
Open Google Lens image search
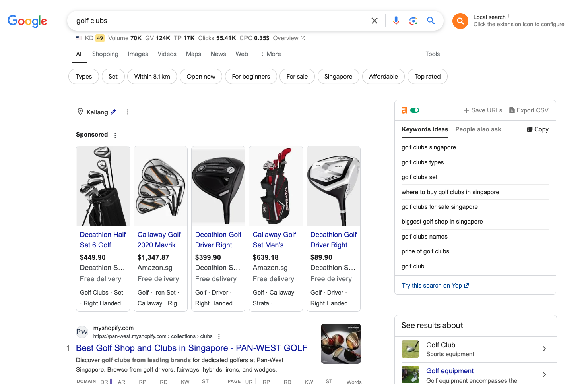[x=413, y=21]
